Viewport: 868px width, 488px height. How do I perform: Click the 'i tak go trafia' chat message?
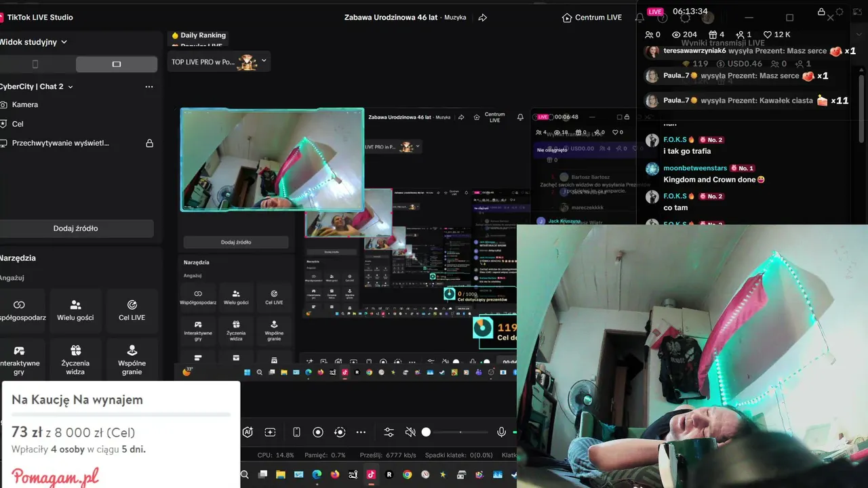(687, 151)
